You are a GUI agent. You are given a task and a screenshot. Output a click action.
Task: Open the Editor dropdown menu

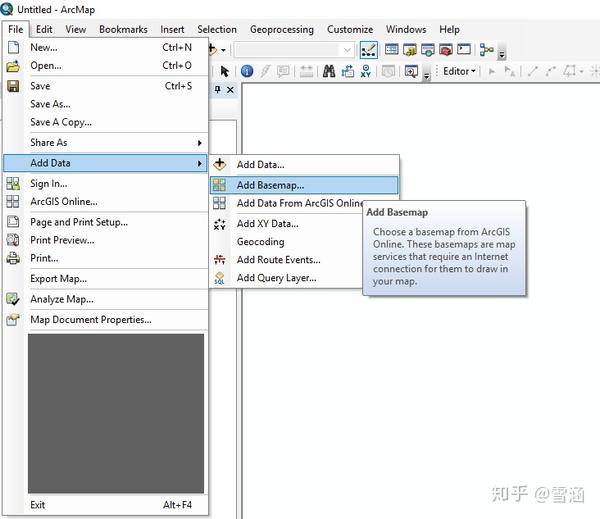click(459, 71)
